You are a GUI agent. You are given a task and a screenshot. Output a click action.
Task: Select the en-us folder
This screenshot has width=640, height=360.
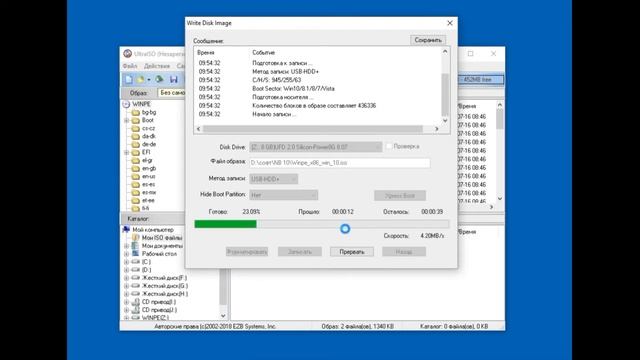[x=149, y=176]
